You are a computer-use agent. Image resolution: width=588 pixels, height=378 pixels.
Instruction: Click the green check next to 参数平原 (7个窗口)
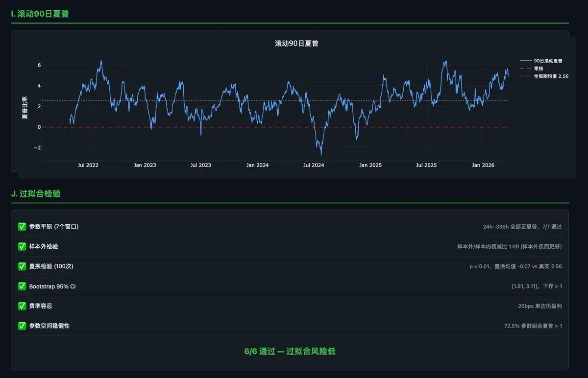coord(22,227)
